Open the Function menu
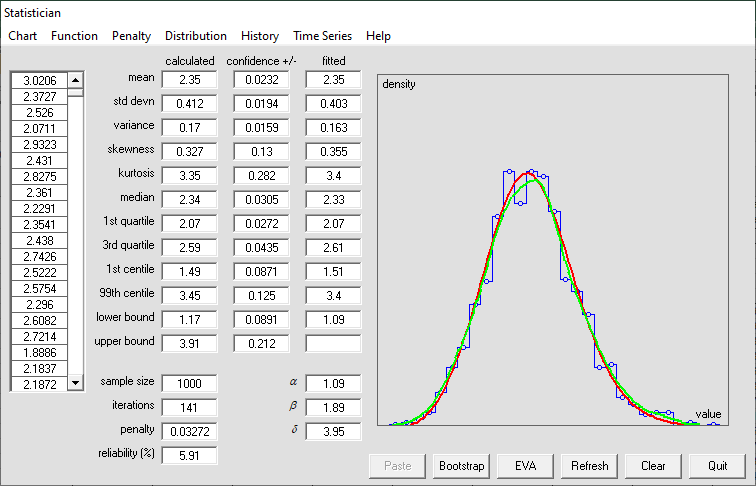This screenshot has width=756, height=486. click(x=74, y=36)
